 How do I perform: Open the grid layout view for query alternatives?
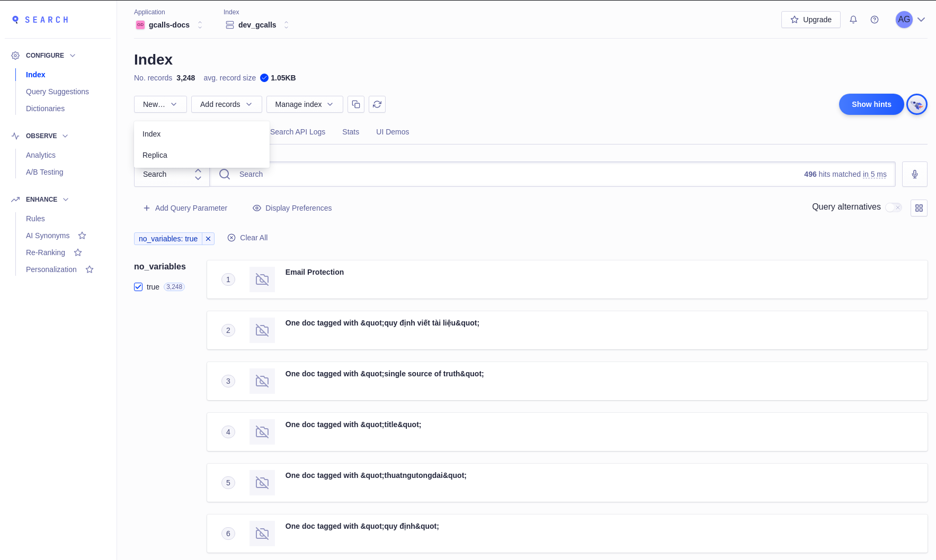(919, 208)
